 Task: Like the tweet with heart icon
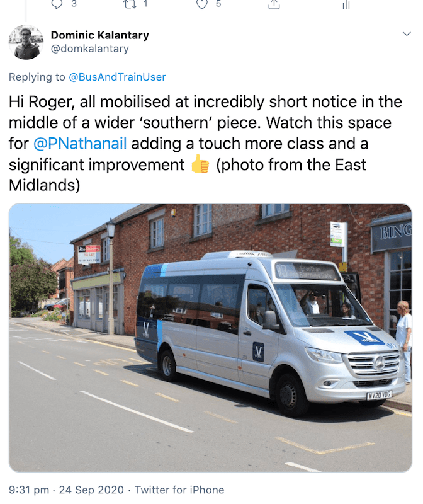click(202, 4)
